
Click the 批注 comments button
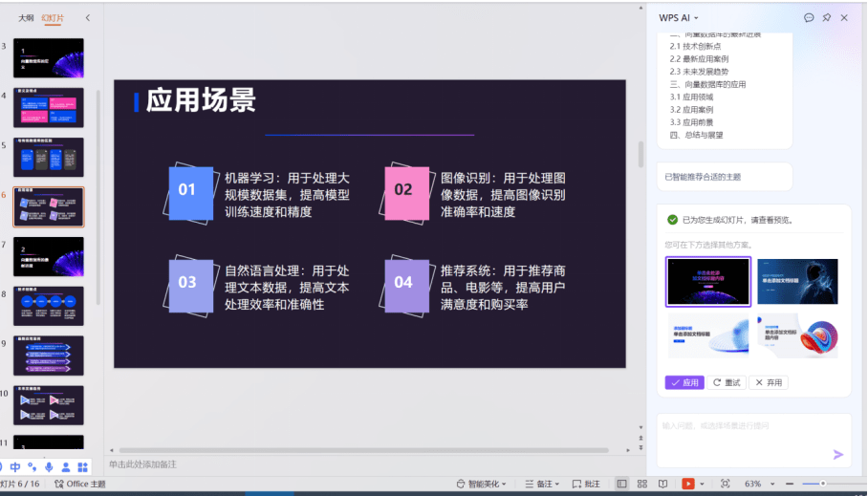[586, 484]
